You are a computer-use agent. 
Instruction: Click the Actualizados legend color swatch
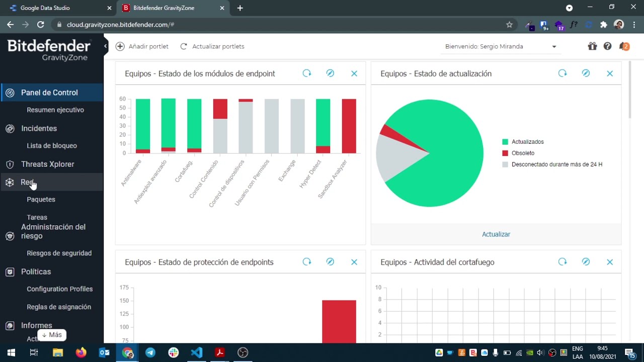tap(505, 142)
